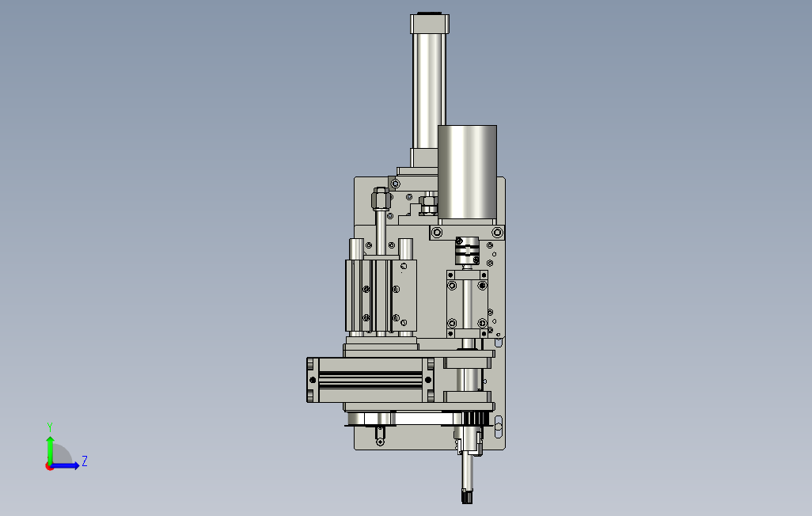Select the horizontal slide cylinder with black grooves
The width and height of the screenshot is (812, 516).
tap(371, 380)
